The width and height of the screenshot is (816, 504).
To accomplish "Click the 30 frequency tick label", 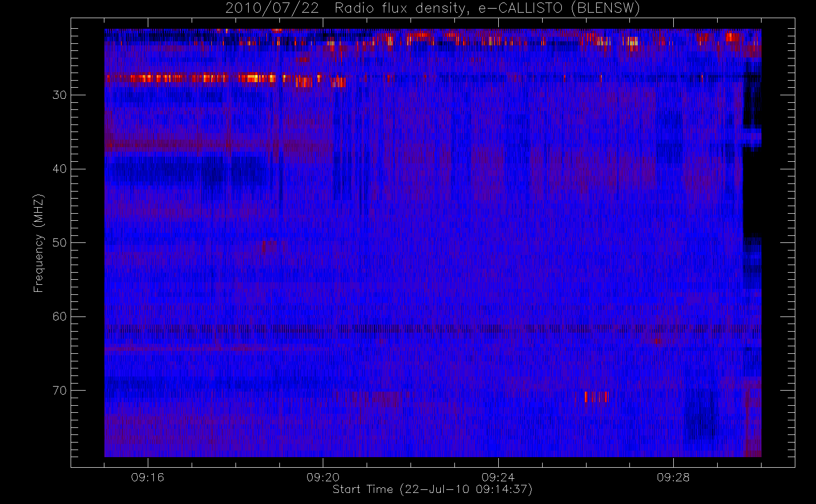I will click(x=60, y=95).
